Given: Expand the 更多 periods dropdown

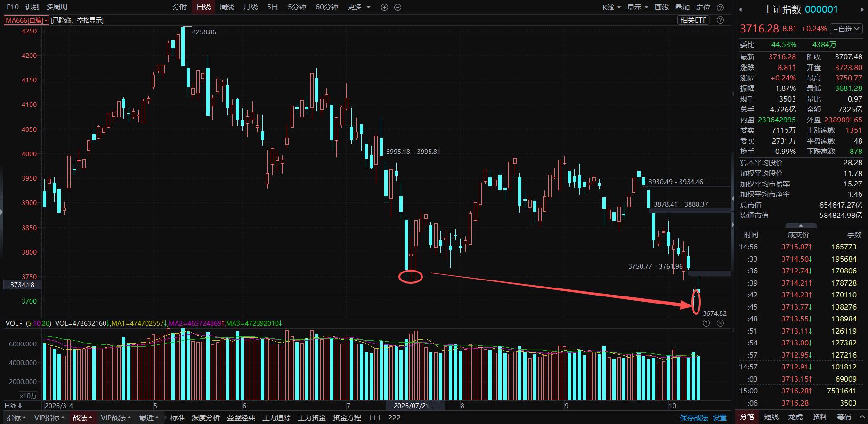Looking at the screenshot, I should pyautogui.click(x=359, y=7).
